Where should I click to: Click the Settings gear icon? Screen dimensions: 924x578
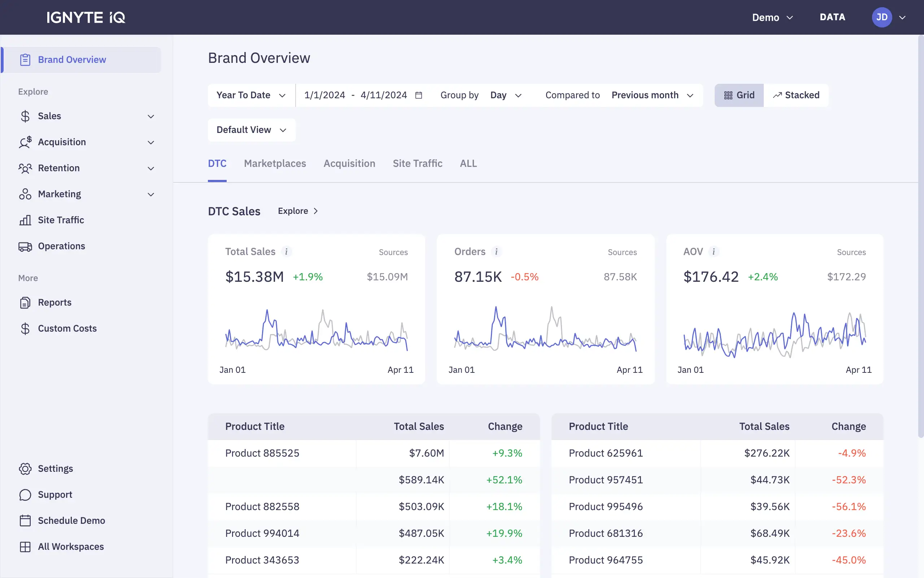[25, 469]
